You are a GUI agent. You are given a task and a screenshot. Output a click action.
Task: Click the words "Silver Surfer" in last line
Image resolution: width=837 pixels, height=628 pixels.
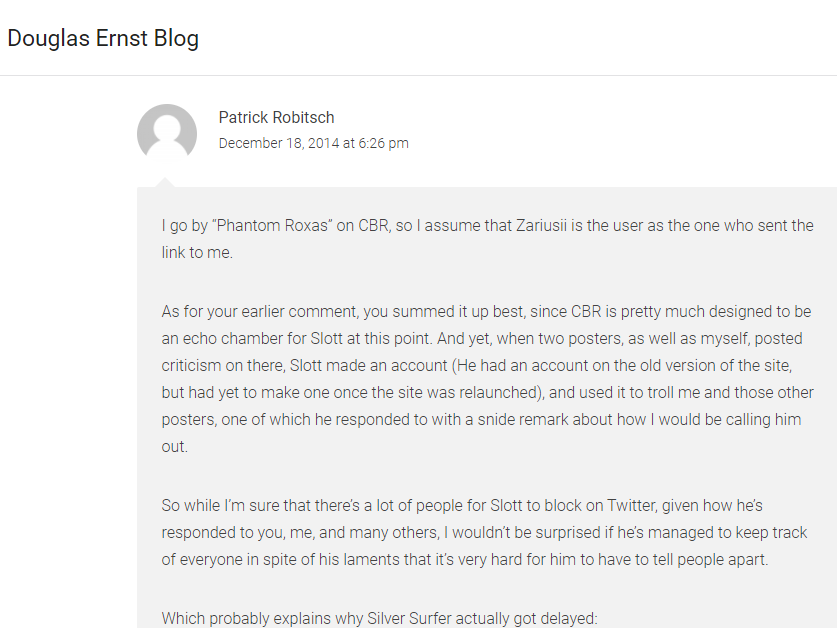409,618
